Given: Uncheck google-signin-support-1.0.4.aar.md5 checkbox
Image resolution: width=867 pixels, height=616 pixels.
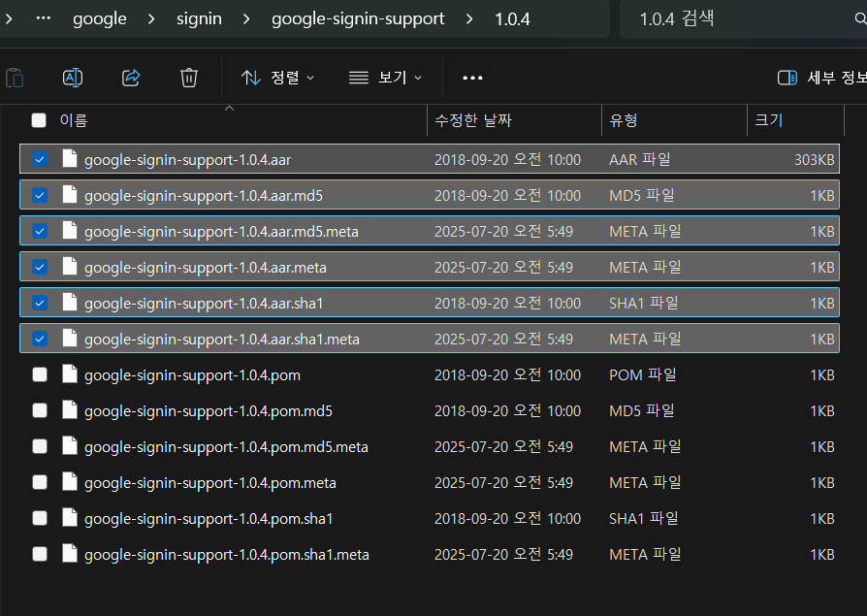Looking at the screenshot, I should [x=39, y=195].
